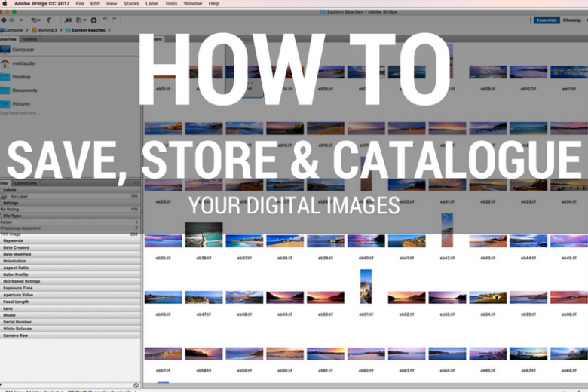Click the Forward navigation arrow
Screen dimensions: 588x392
click(12, 20)
